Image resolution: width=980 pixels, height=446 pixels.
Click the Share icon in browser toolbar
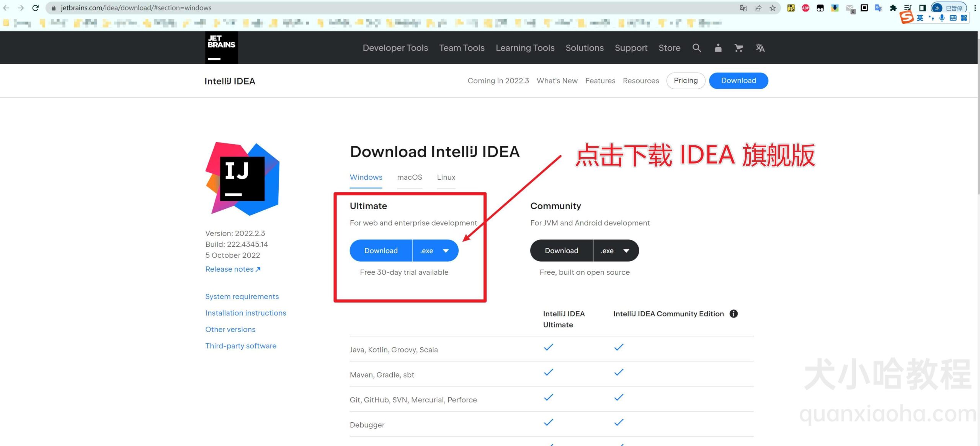pyautogui.click(x=757, y=8)
